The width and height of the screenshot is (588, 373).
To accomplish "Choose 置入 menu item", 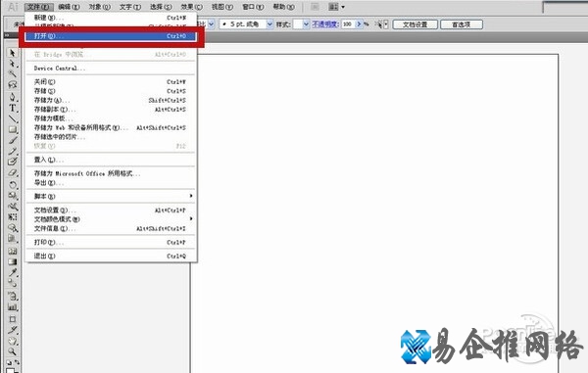I will point(111,160).
